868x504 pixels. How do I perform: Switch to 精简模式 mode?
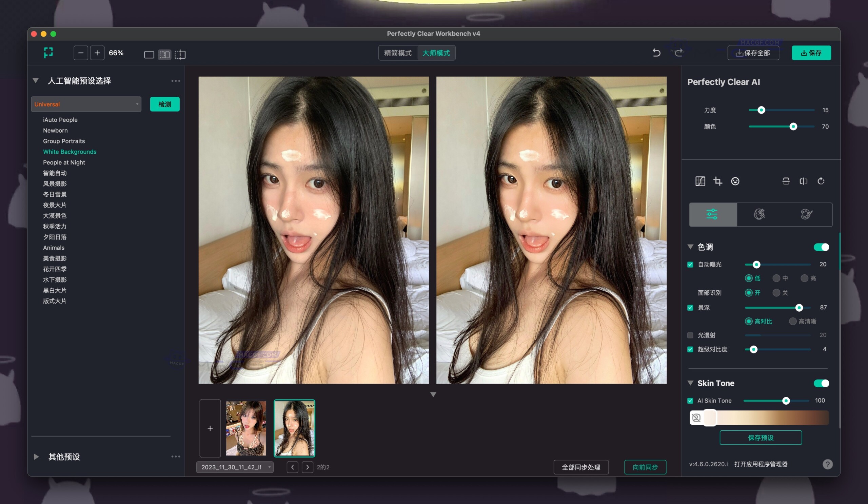[398, 53]
